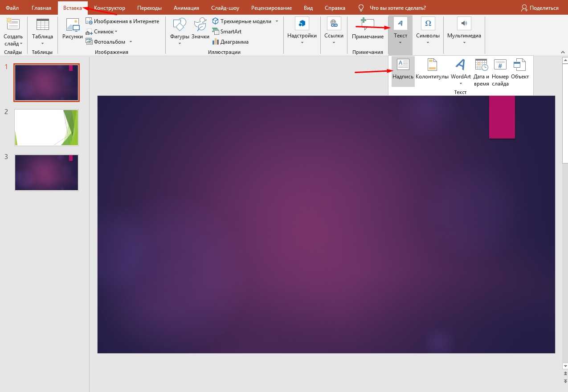Expand the Фигуры shapes gallery
Image resolution: width=568 pixels, height=392 pixels.
coord(180,44)
